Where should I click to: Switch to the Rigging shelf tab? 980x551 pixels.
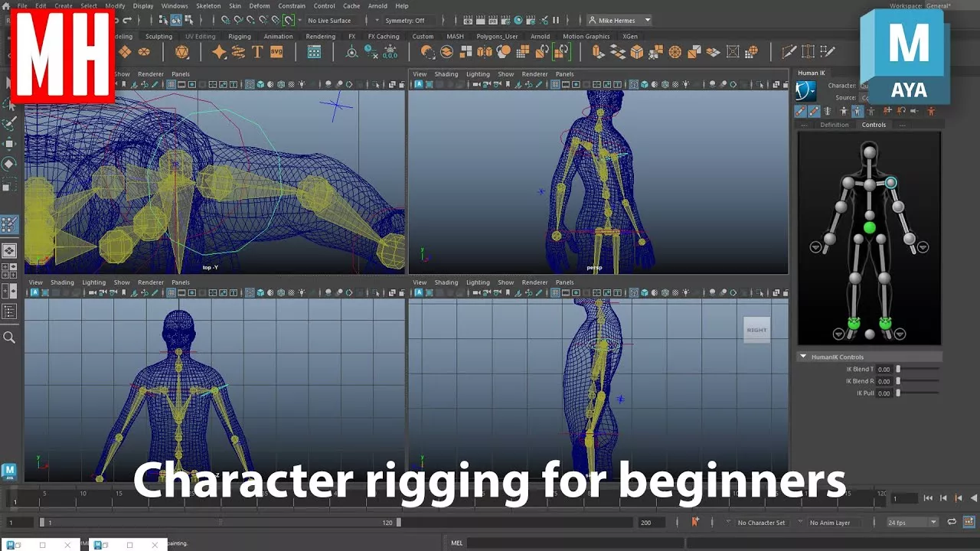240,36
